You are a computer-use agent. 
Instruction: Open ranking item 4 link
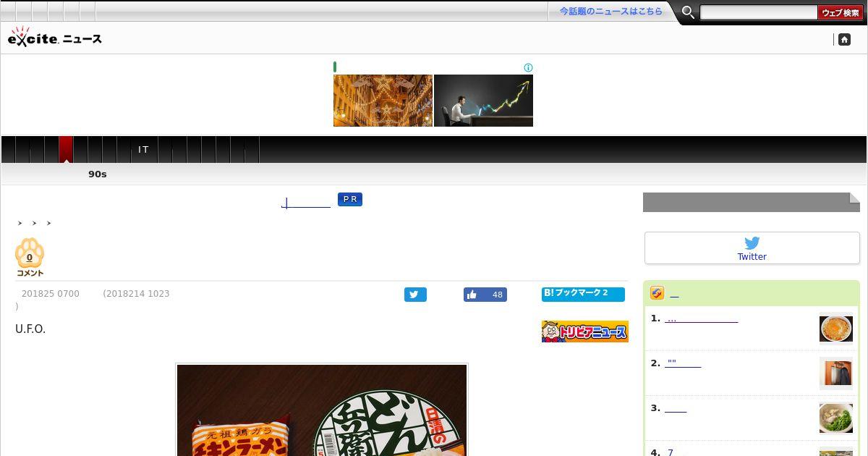(671, 452)
